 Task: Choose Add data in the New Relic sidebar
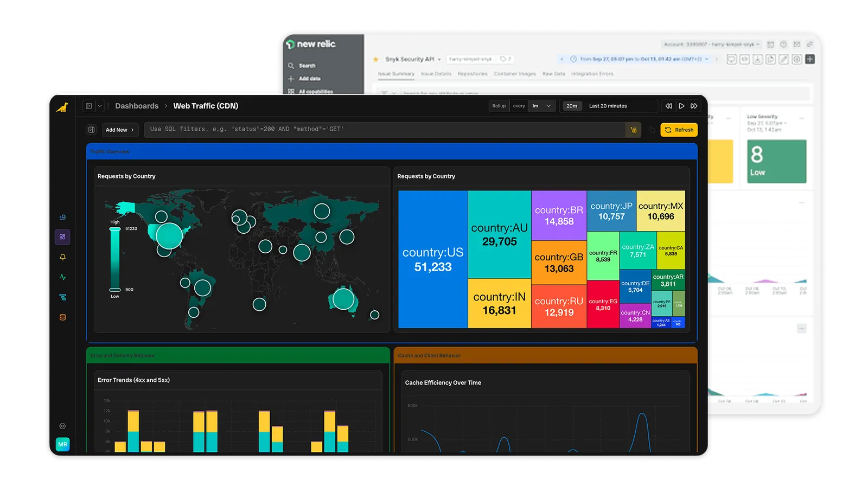pyautogui.click(x=304, y=79)
